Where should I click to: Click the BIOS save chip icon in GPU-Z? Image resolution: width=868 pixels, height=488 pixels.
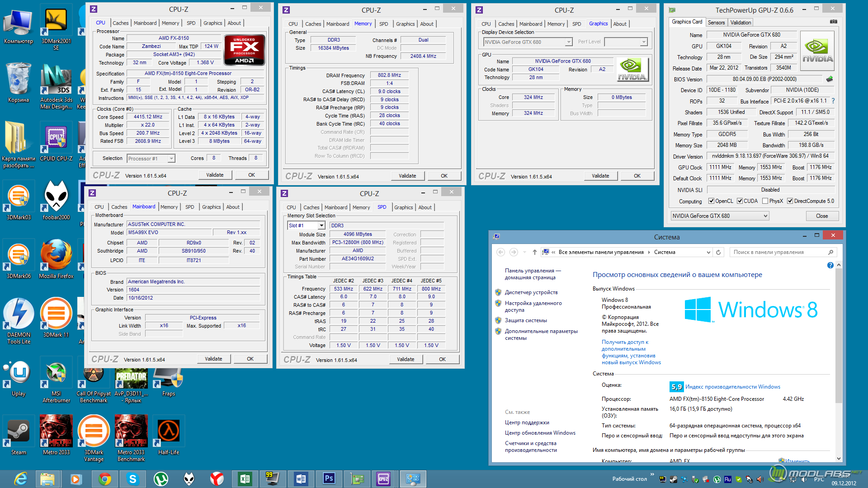tap(829, 79)
